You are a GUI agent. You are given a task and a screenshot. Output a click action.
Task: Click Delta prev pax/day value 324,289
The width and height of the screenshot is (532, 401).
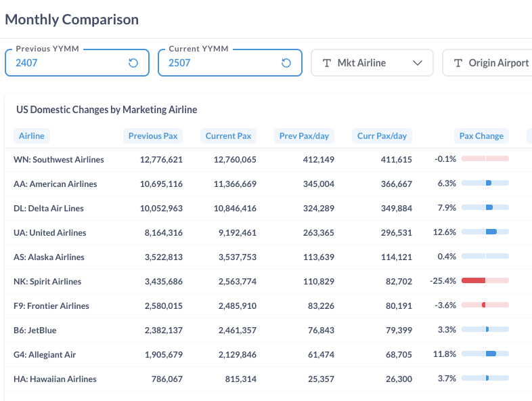(x=319, y=209)
